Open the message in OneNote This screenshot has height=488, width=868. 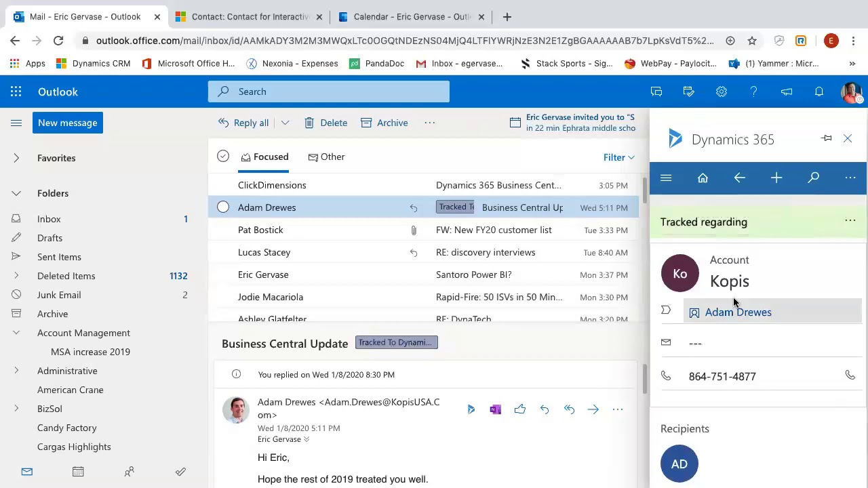click(x=495, y=409)
